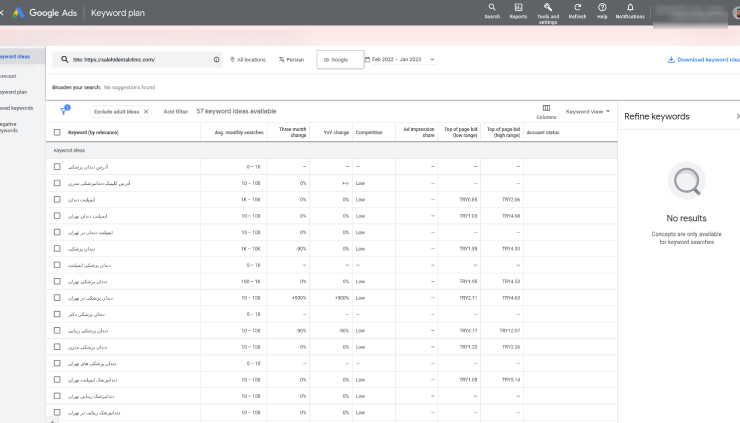Click the filter funnel icon
740x423 pixels.
point(65,110)
